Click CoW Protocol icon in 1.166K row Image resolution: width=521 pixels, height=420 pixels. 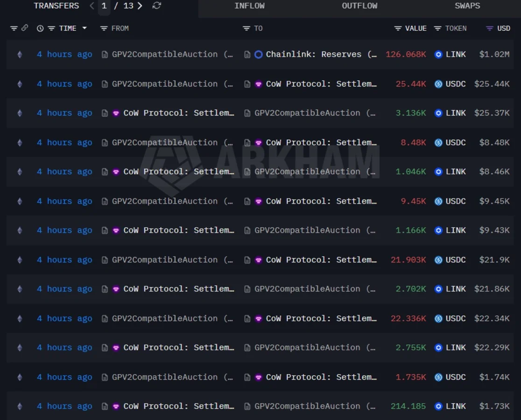pos(116,231)
